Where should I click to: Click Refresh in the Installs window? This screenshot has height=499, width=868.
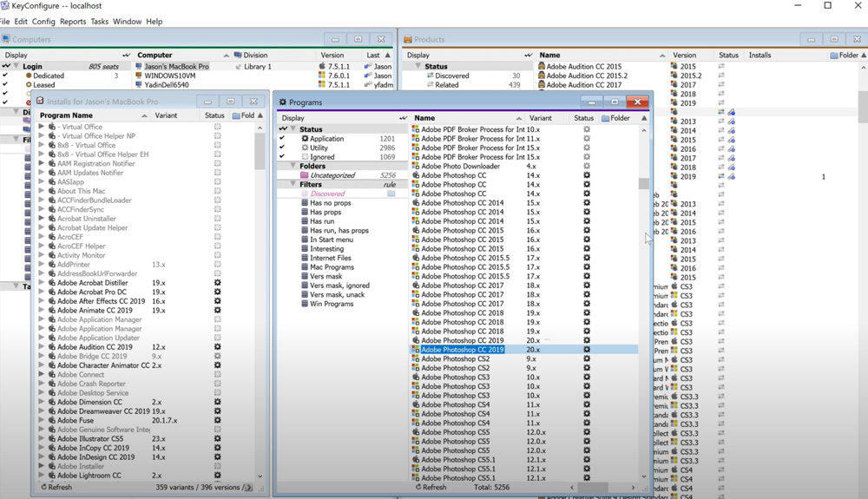click(56, 488)
